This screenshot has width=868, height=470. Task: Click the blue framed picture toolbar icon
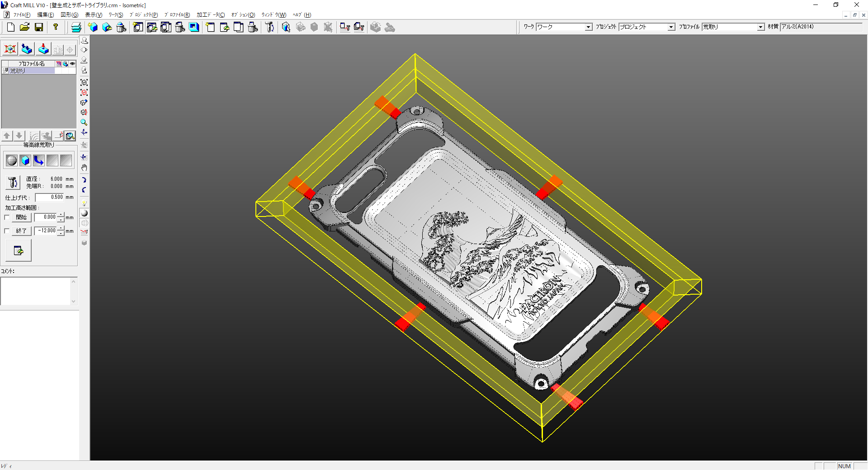tap(194, 27)
